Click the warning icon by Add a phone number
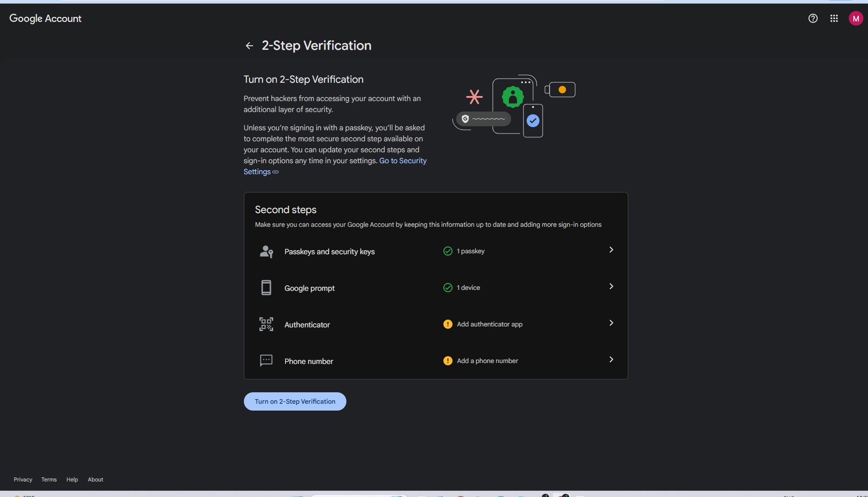 click(x=448, y=361)
